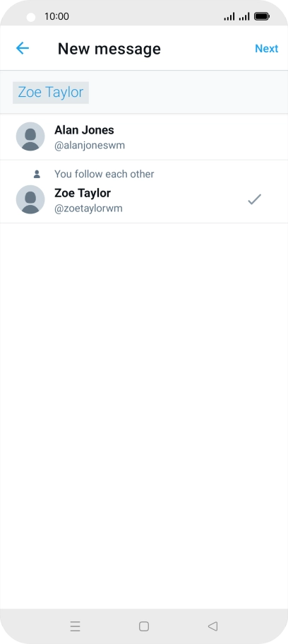Tap the blue back arrow
This screenshot has height=644, width=288.
pyautogui.click(x=22, y=49)
